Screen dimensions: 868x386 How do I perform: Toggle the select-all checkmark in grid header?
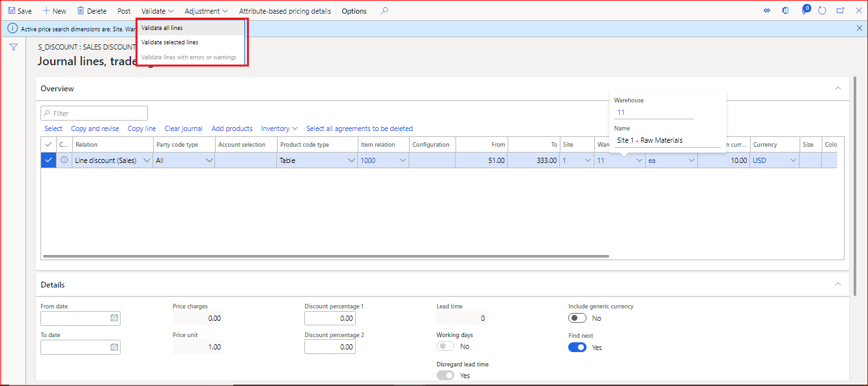tap(48, 144)
